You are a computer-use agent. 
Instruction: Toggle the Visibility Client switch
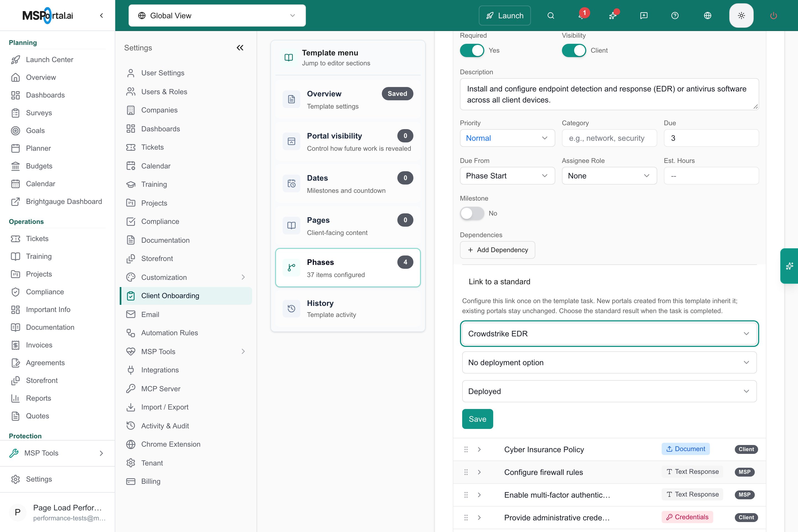tap(574, 50)
